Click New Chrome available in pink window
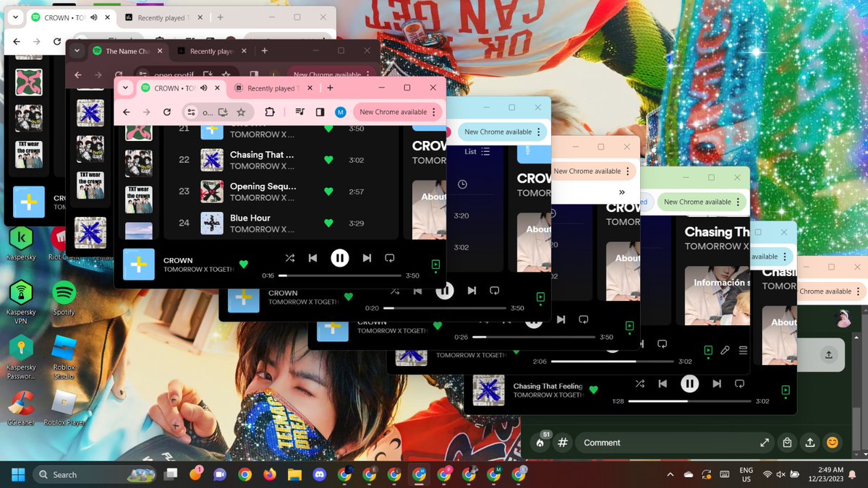Screen dimensions: 868x488 point(393,112)
